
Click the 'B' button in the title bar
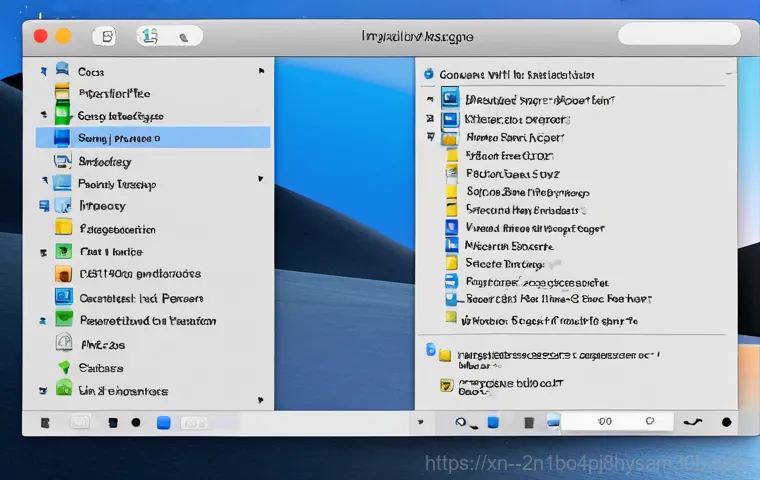point(105,36)
